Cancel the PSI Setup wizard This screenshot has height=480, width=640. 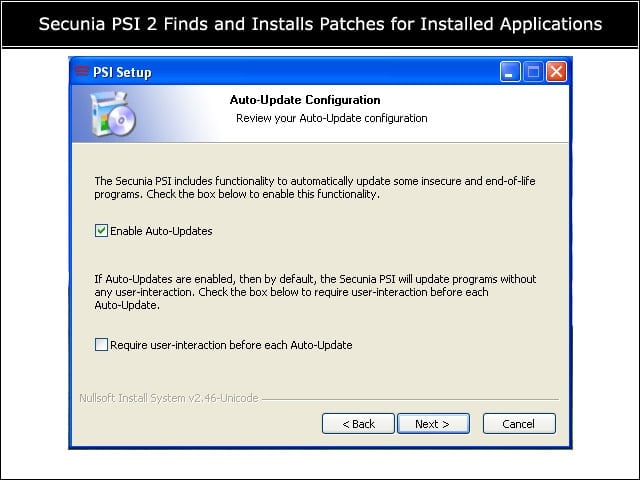519,424
